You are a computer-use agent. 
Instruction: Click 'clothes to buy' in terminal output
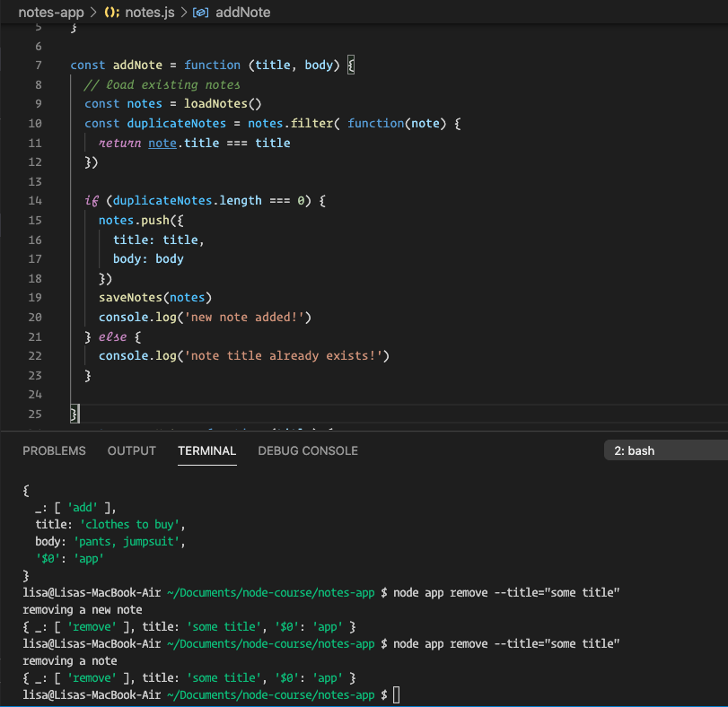point(129,524)
